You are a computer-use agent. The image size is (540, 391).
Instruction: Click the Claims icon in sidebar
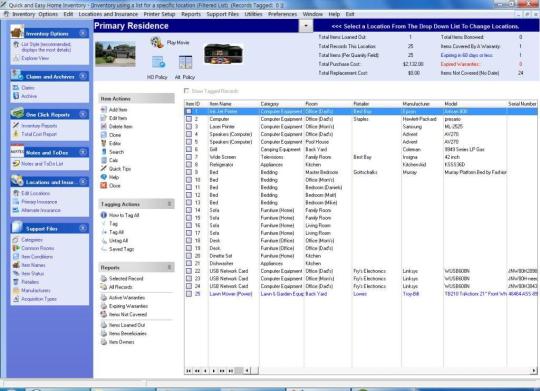point(16,88)
